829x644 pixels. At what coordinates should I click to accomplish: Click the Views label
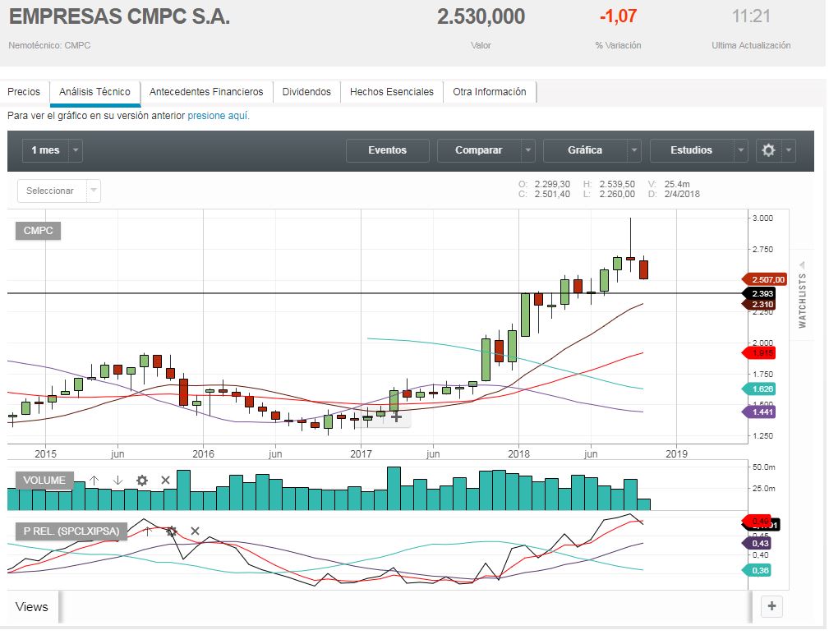coord(32,606)
